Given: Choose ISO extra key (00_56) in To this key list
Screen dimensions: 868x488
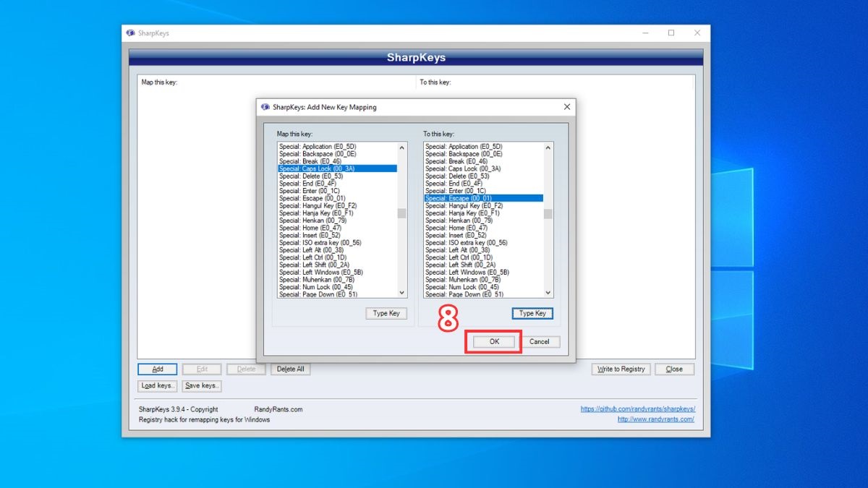Looking at the screenshot, I should click(x=484, y=243).
